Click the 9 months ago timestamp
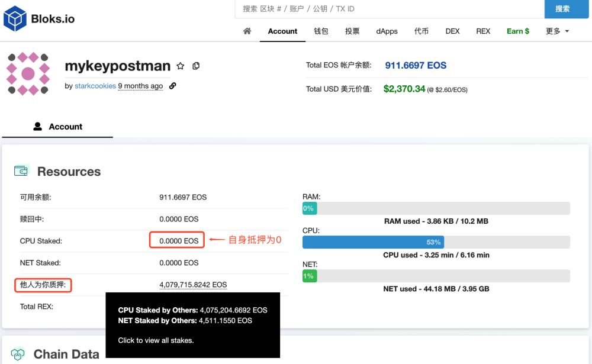 140,86
